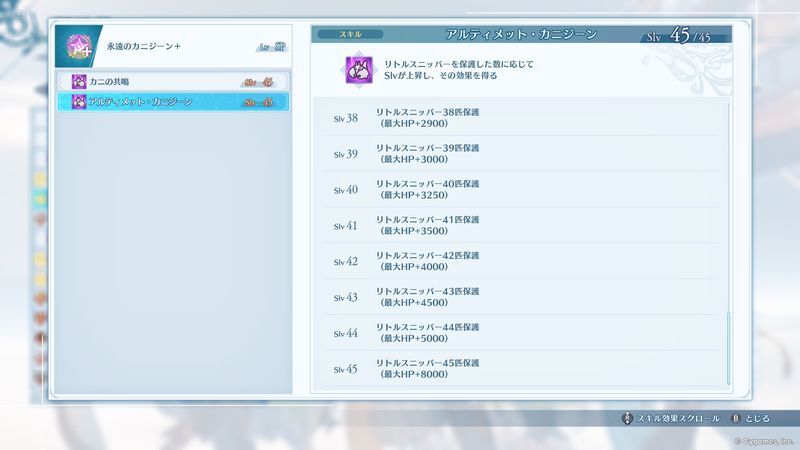
Task: Click the 永遠のカニジーン+ sigil icon
Action: (x=79, y=46)
